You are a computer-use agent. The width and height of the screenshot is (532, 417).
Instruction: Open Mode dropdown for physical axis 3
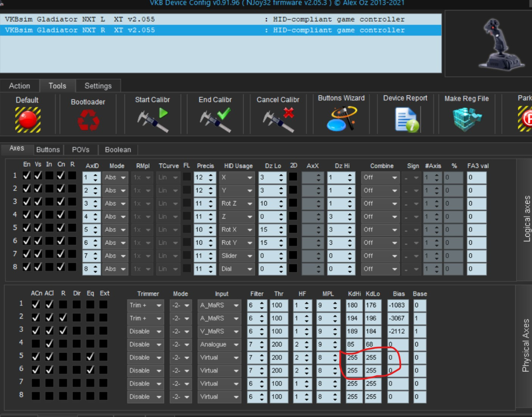tap(181, 331)
